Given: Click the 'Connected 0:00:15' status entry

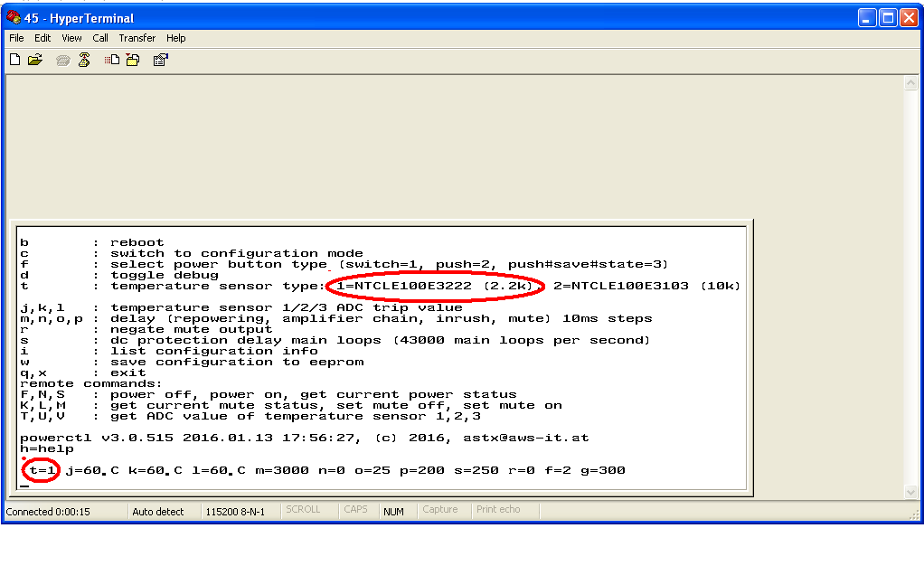Looking at the screenshot, I should pos(48,512).
